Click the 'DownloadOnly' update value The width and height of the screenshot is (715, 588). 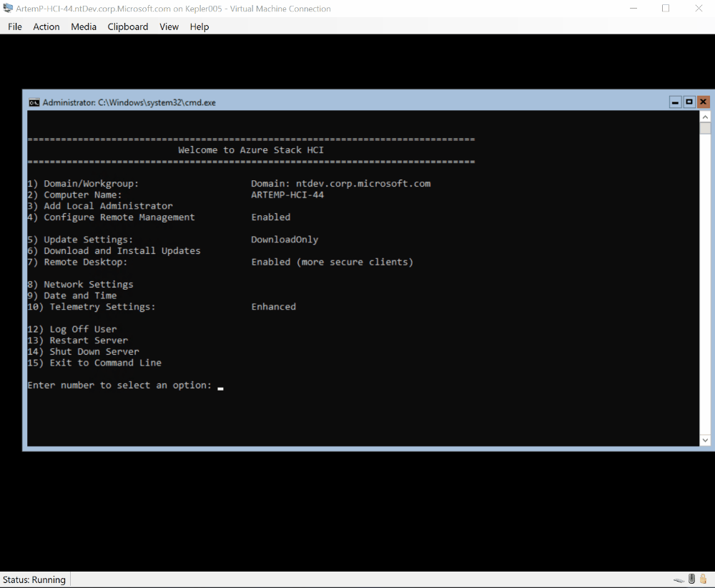click(285, 240)
